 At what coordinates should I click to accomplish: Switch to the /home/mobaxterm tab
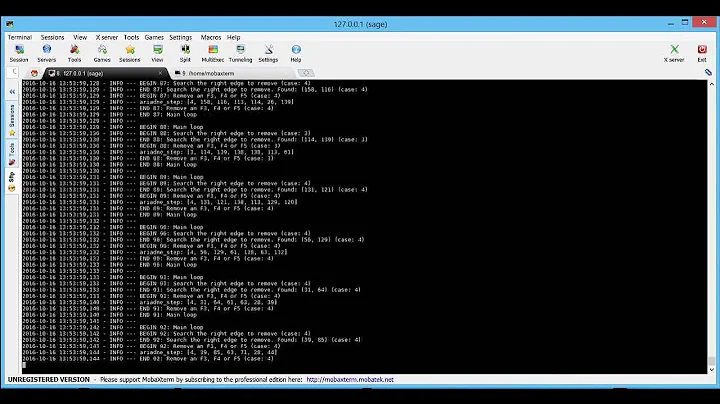click(x=230, y=73)
